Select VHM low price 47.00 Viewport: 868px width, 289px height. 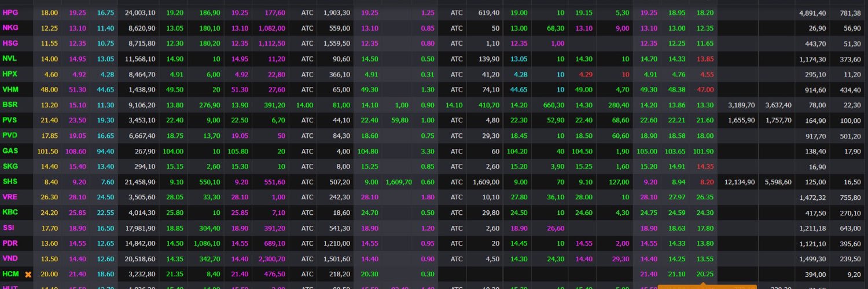(x=705, y=89)
